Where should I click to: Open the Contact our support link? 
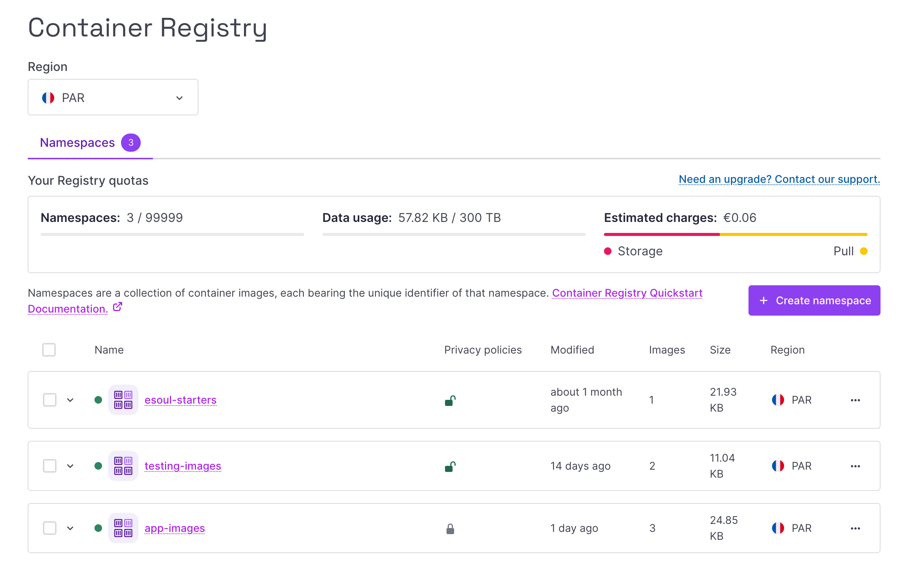(779, 179)
